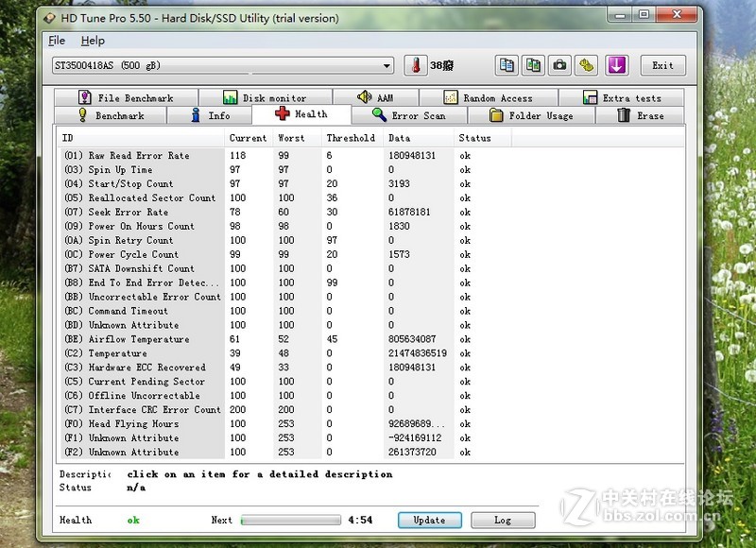Click the thermometer temperature icon
Screen dimensions: 756x548
415,65
